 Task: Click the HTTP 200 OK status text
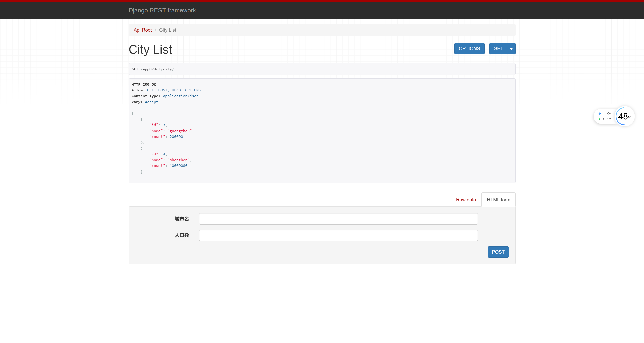click(x=144, y=84)
